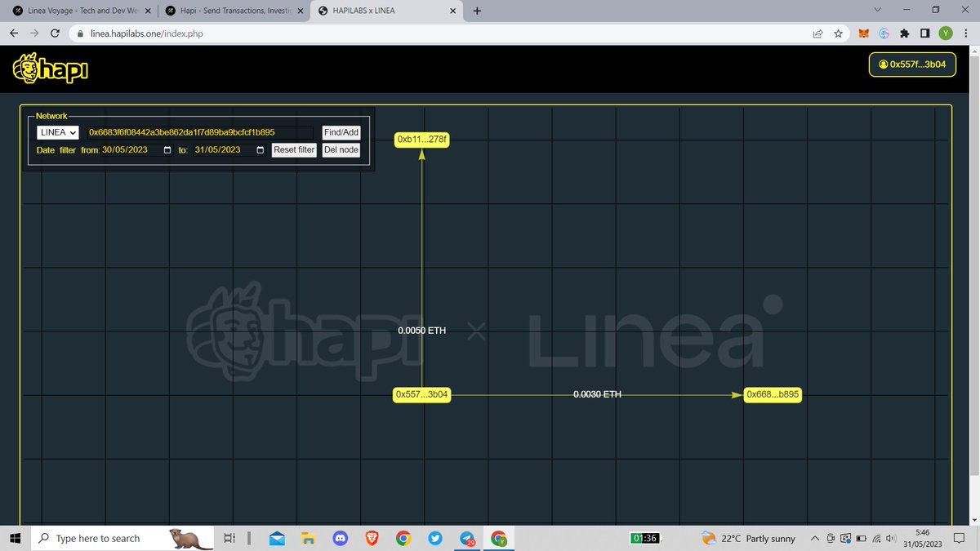
Task: Click the Reset filter button
Action: pos(294,150)
